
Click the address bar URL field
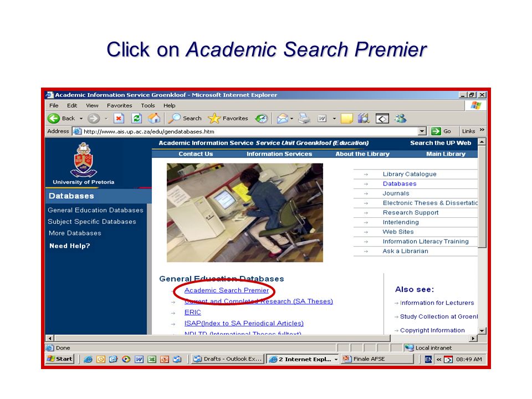tap(249, 131)
